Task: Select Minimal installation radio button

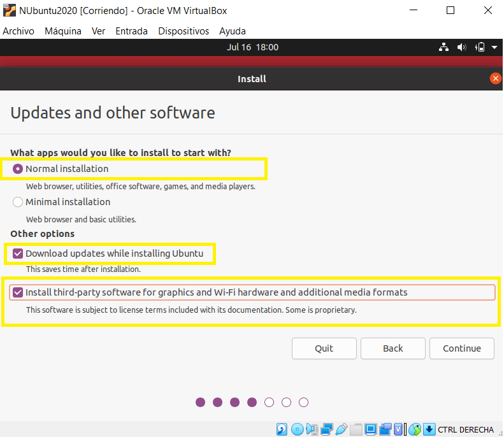Action: pyautogui.click(x=18, y=202)
